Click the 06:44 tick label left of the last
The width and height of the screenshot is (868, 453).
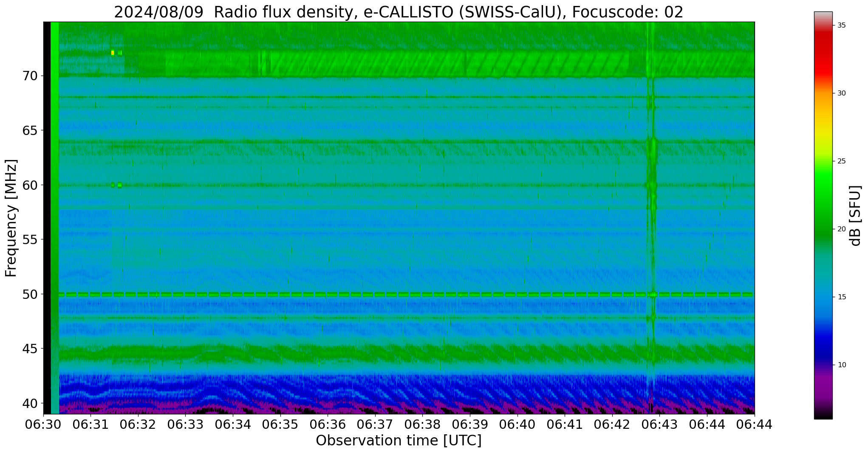(x=707, y=425)
